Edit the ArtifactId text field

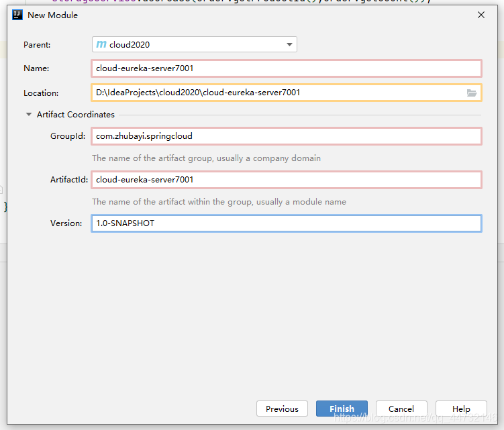pyautogui.click(x=287, y=180)
